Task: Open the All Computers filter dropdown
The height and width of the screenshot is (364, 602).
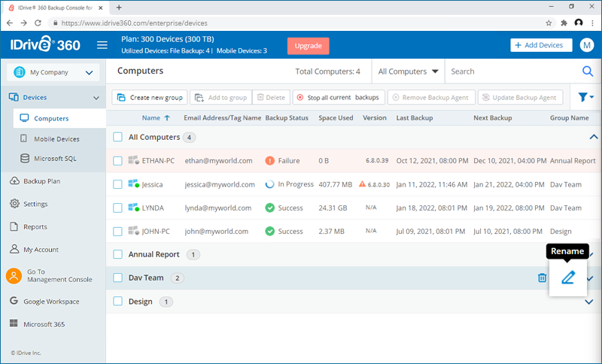Action: [408, 71]
